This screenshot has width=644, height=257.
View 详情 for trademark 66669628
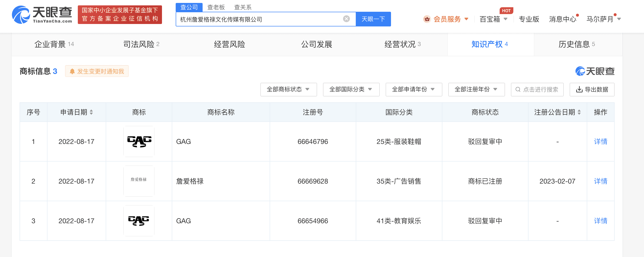tap(600, 181)
